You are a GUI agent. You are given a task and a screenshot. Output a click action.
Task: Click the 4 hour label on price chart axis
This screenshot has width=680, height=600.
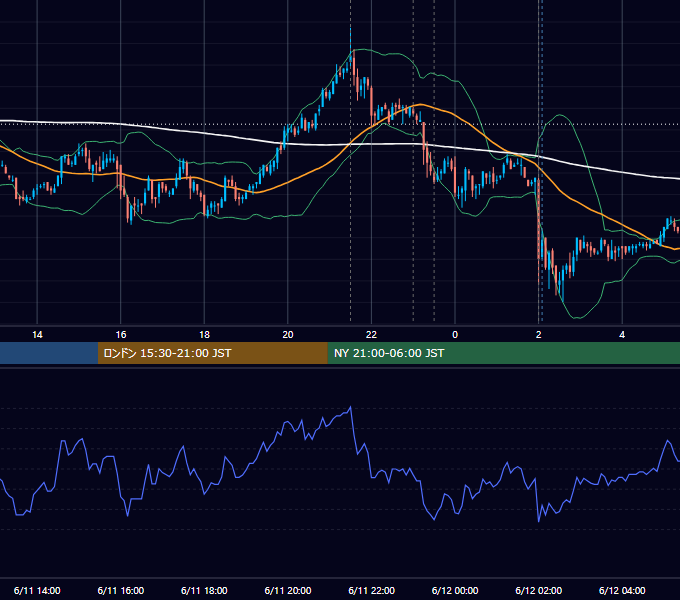coord(622,335)
